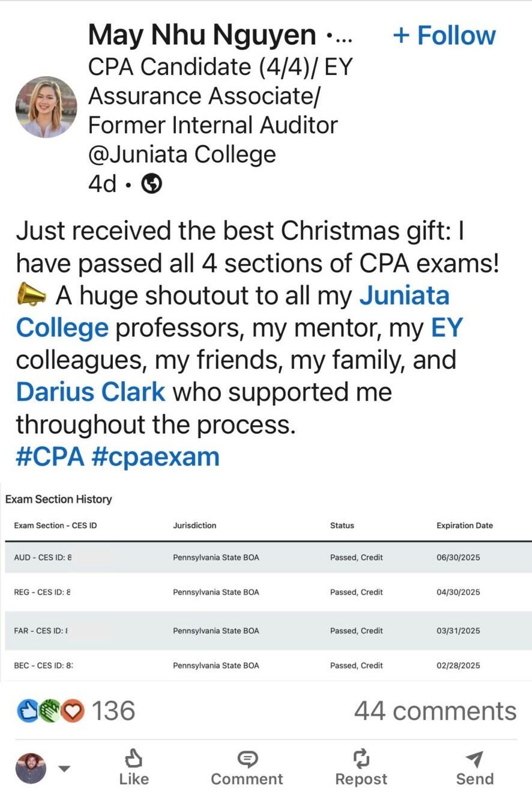Click the Like thumbs-up icon
This screenshot has width=532, height=807.
click(133, 759)
